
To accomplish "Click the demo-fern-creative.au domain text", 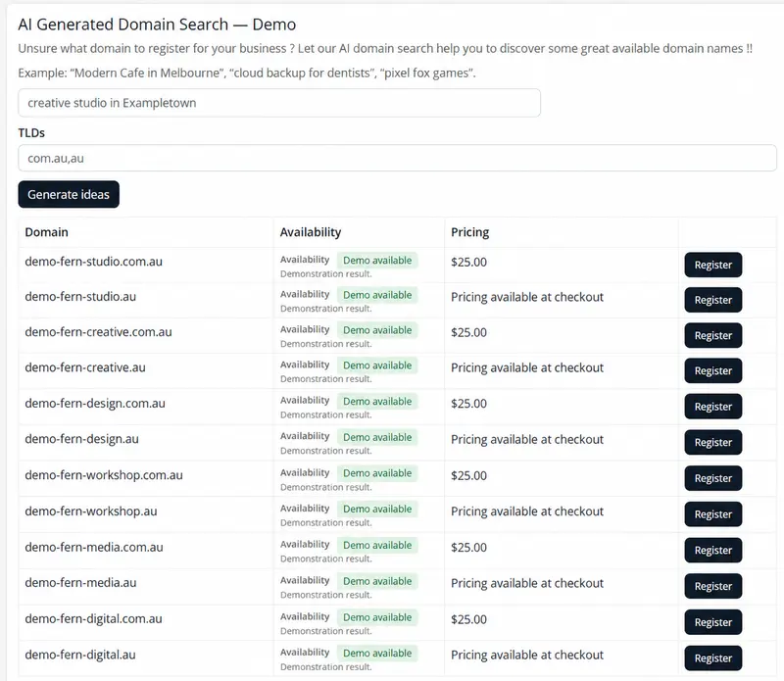I will coord(85,367).
